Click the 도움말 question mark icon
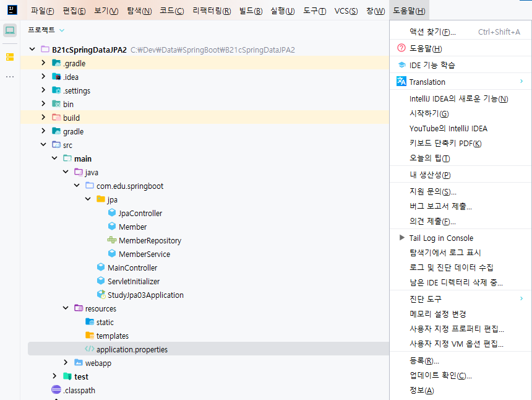Image resolution: width=532 pixels, height=400 pixels. [x=401, y=48]
